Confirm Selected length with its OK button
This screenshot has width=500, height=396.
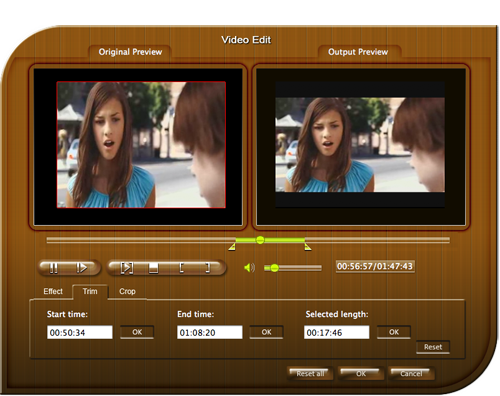click(x=394, y=332)
